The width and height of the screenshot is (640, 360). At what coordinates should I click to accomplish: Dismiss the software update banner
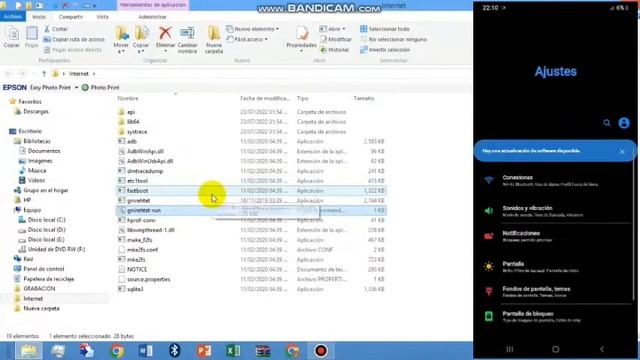coord(622,151)
